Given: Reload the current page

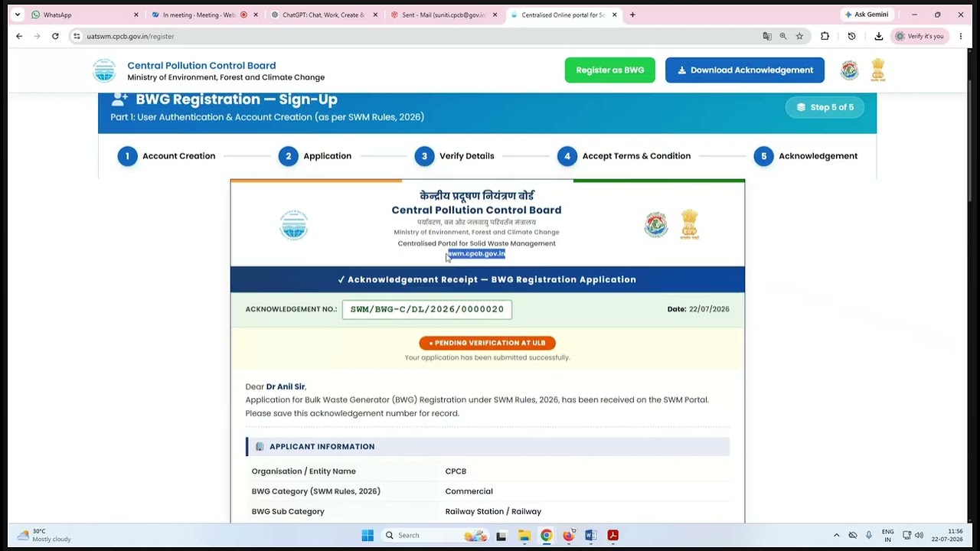Looking at the screenshot, I should [55, 36].
